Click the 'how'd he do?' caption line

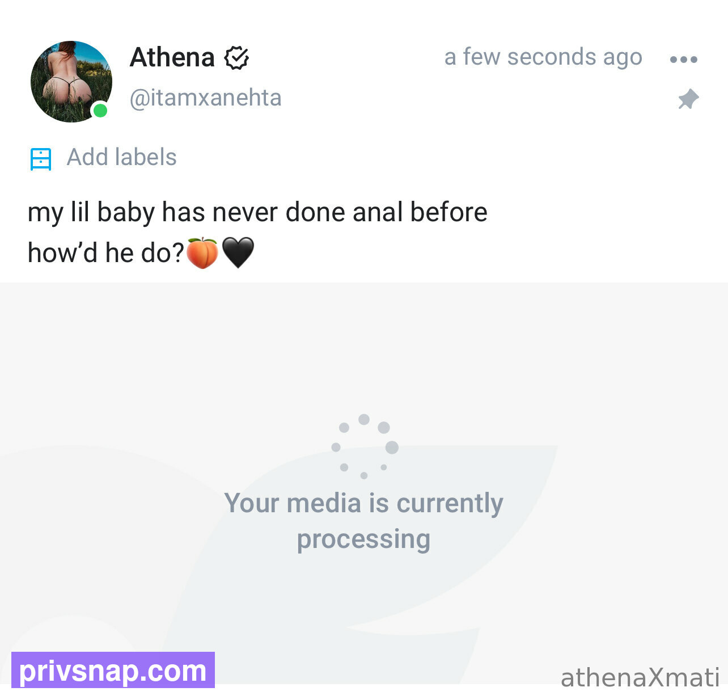click(106, 253)
